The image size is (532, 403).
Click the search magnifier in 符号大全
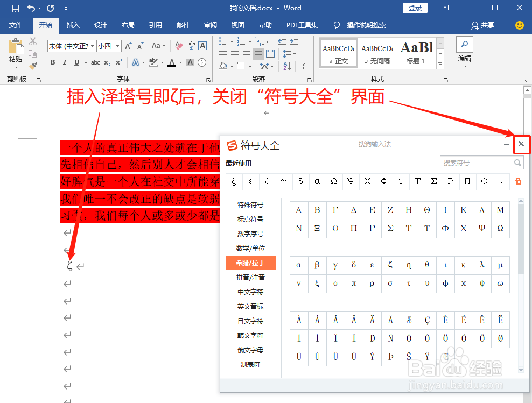click(x=517, y=163)
